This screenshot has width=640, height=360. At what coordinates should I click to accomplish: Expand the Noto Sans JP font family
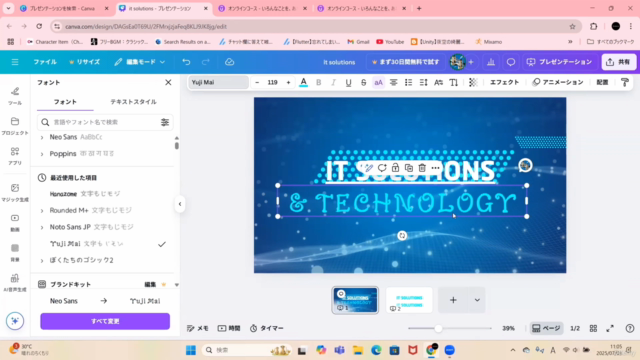pyautogui.click(x=42, y=227)
